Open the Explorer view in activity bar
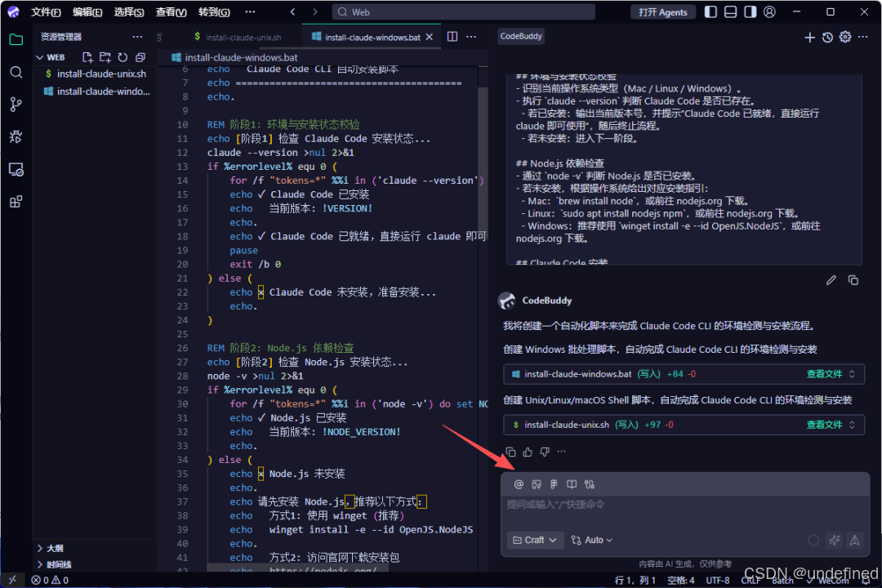Viewport: 882px width, 588px height. pos(16,39)
